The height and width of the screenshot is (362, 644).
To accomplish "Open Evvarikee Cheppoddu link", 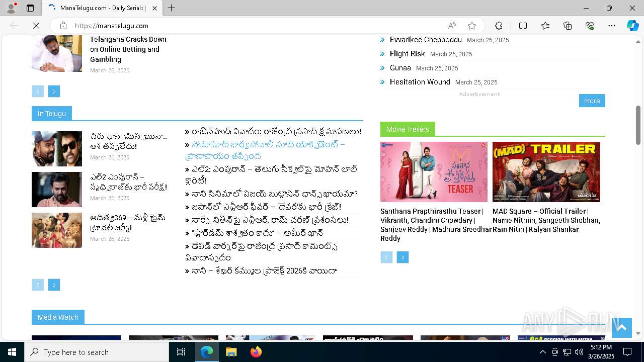I will coord(426,40).
